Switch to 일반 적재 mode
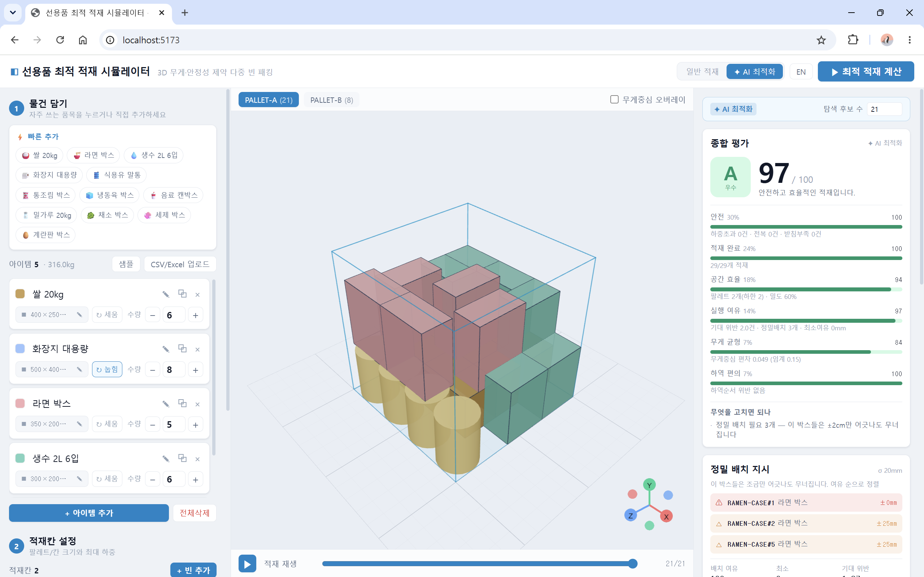This screenshot has height=577, width=924. pyautogui.click(x=702, y=72)
